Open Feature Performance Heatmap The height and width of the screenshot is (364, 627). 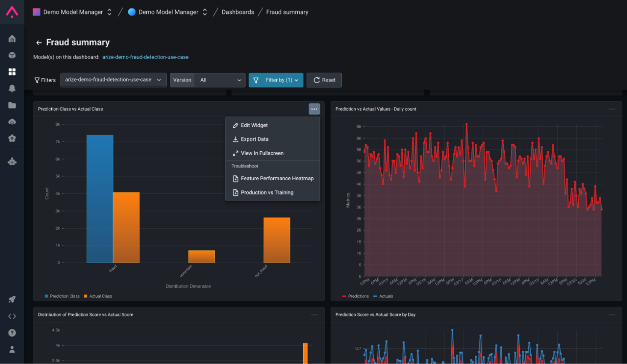tap(272, 179)
